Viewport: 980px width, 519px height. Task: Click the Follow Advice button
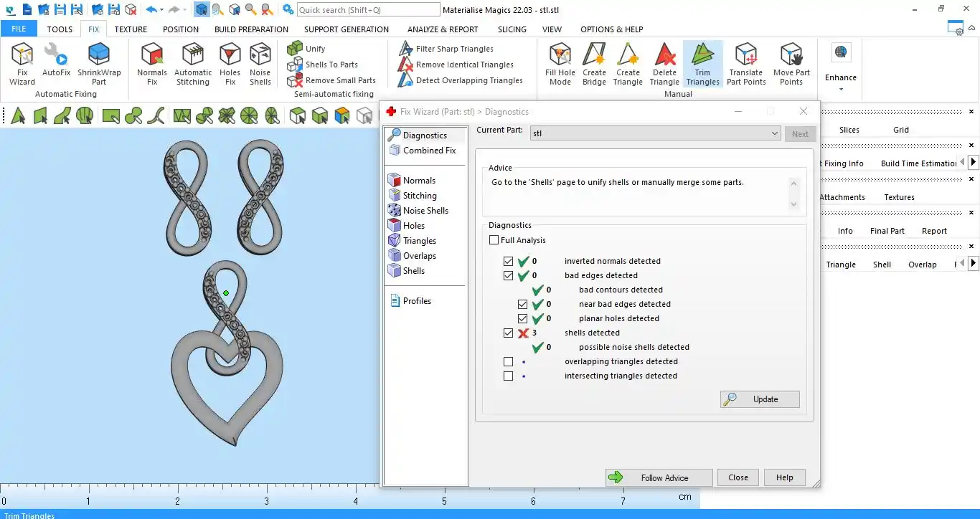[x=659, y=477]
